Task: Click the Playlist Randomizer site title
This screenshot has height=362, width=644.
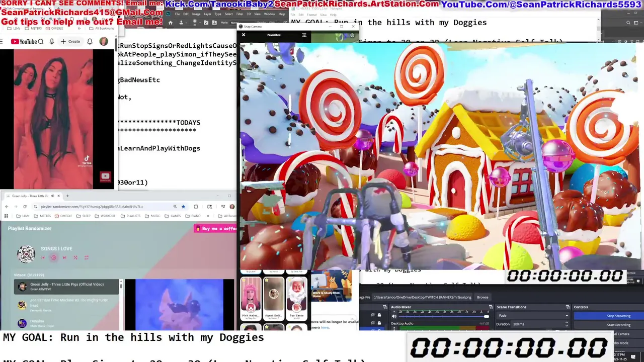Action: pos(30,228)
